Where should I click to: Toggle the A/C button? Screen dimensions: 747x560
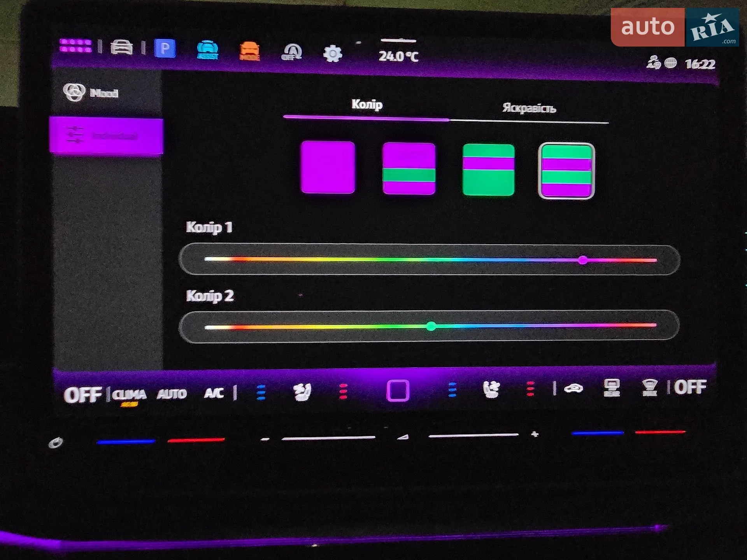(214, 393)
